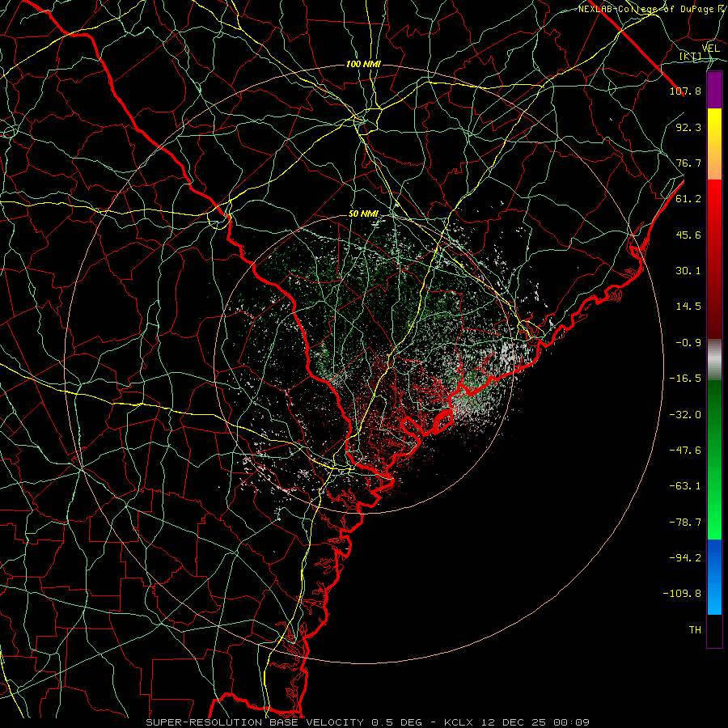This screenshot has width=728, height=728.
Task: Click the "[KT]" units label
Action: 691,57
